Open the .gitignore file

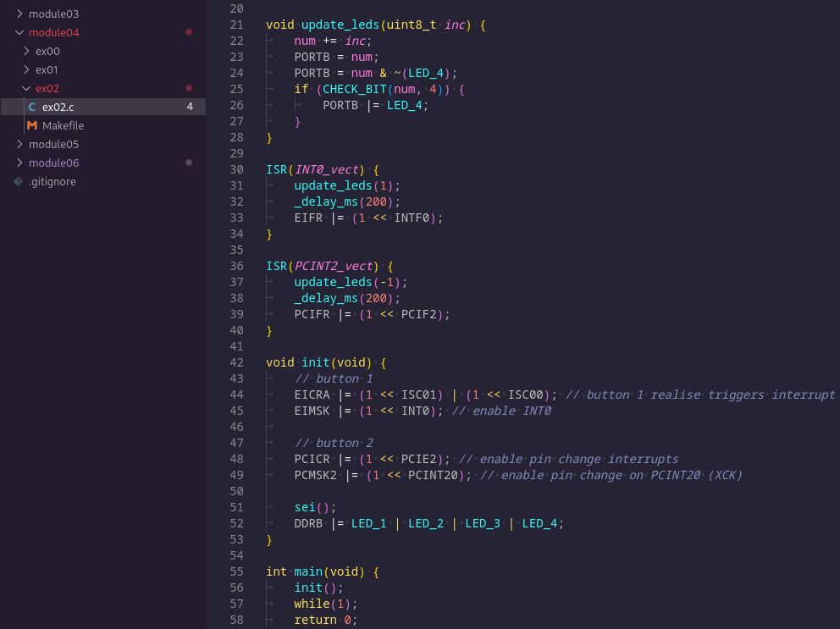(103, 182)
